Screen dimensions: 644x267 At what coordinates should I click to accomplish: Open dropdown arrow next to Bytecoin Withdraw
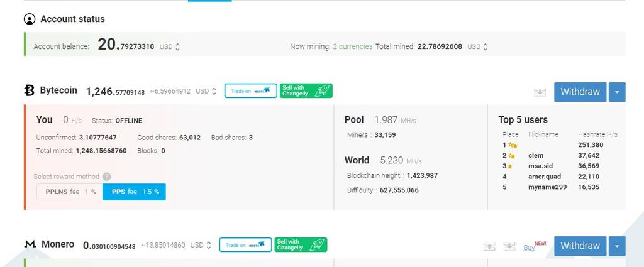tap(617, 92)
